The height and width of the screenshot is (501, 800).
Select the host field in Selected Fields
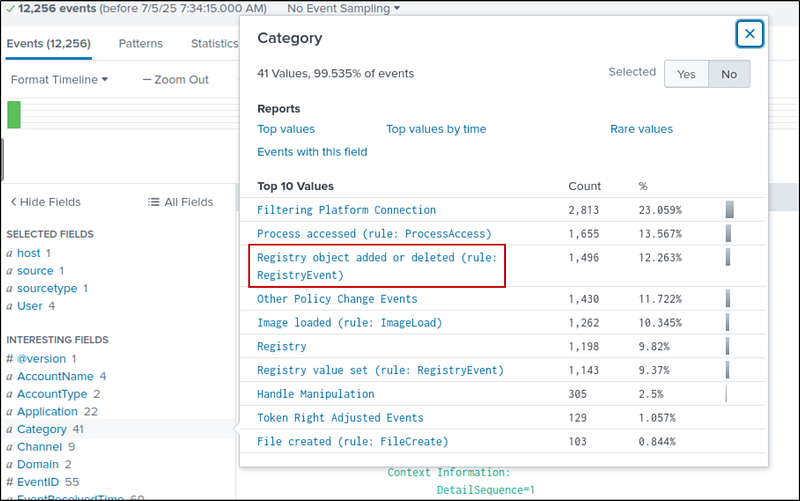point(28,253)
